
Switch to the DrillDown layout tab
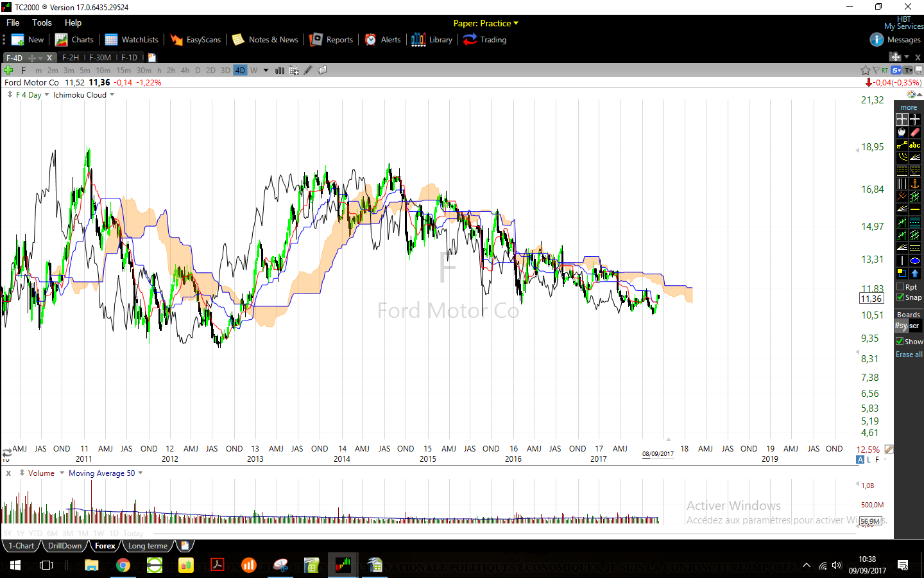click(65, 546)
